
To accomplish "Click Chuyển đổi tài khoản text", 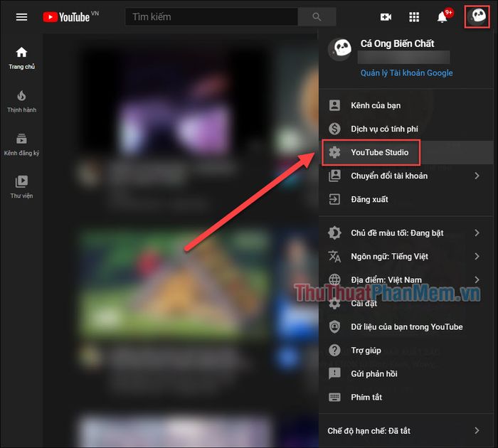I will tap(389, 176).
